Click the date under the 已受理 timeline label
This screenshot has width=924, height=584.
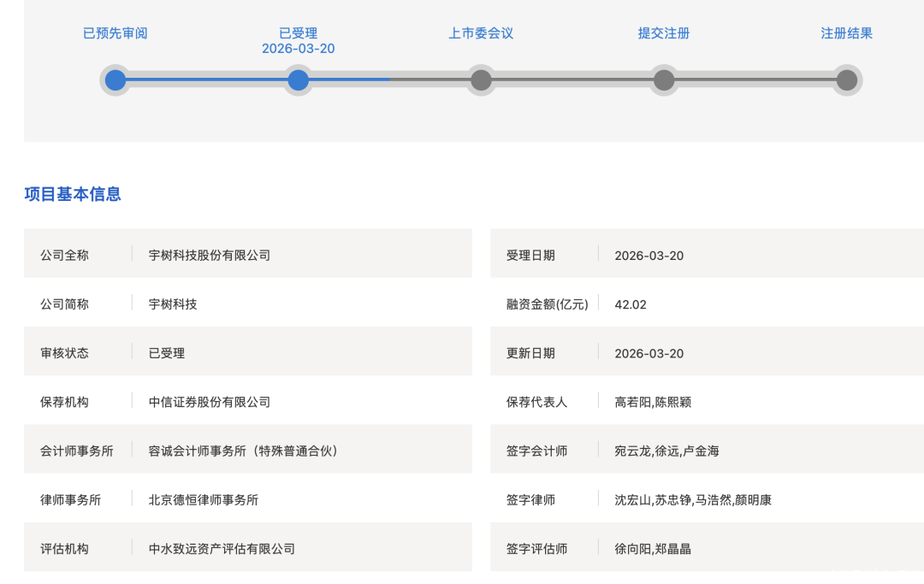click(x=298, y=49)
